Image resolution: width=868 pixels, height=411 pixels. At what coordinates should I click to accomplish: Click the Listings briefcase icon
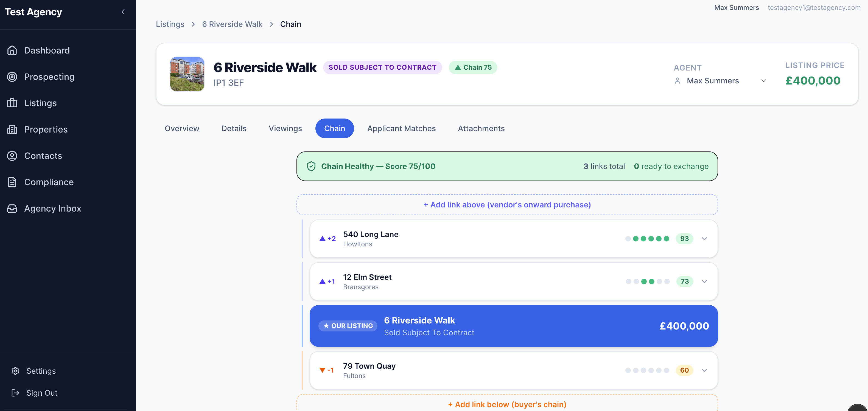12,103
